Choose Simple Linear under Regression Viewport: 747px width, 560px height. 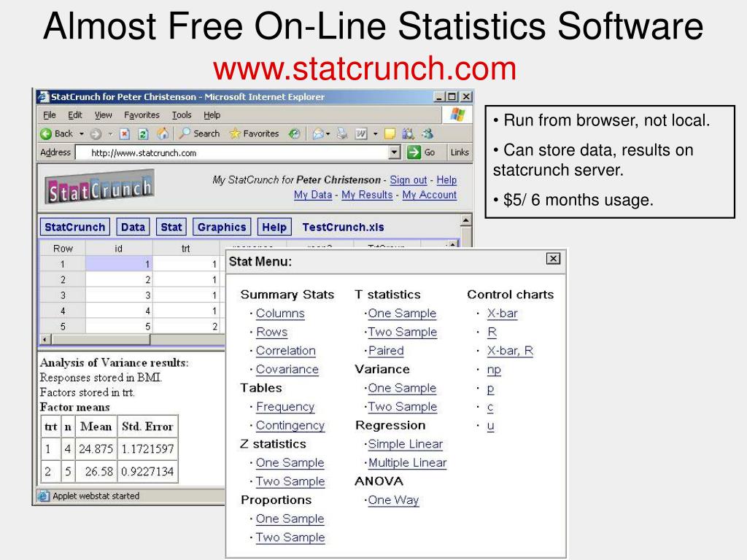[406, 444]
